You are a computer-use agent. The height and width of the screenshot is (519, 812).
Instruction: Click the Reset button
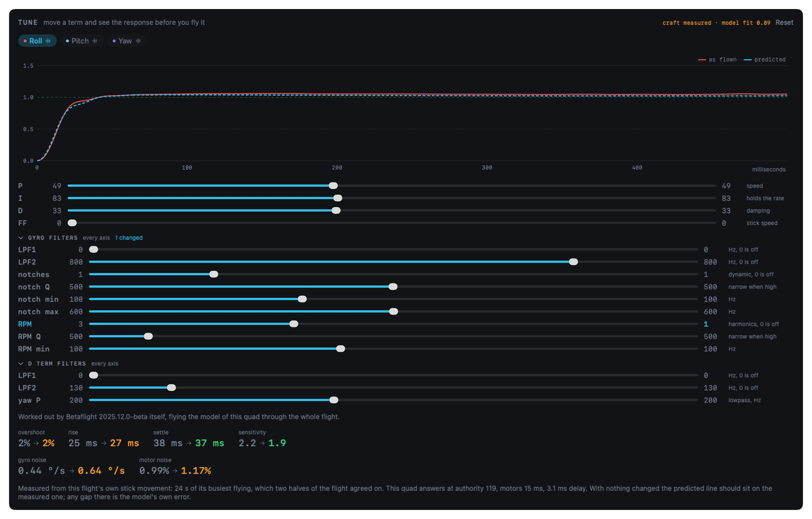coord(784,23)
